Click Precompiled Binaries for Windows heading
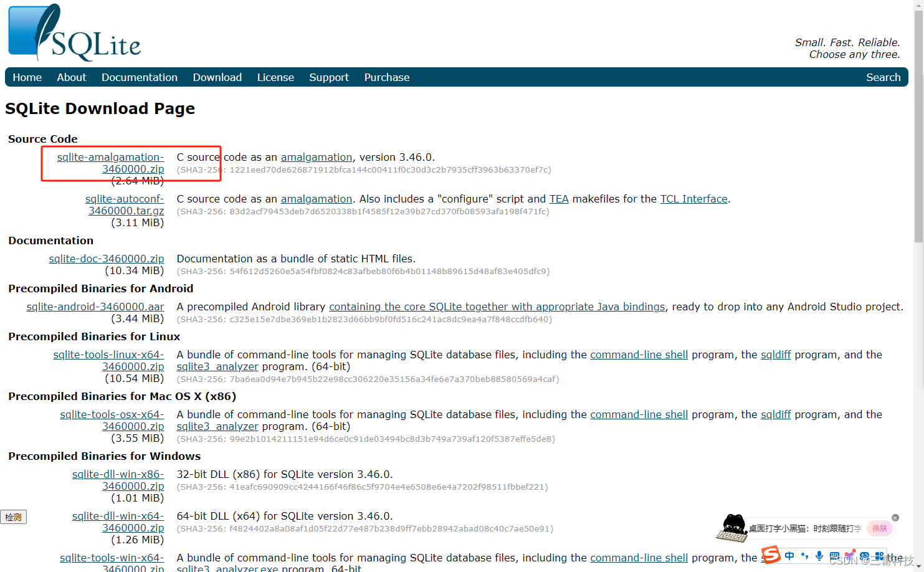The width and height of the screenshot is (924, 572). point(105,456)
